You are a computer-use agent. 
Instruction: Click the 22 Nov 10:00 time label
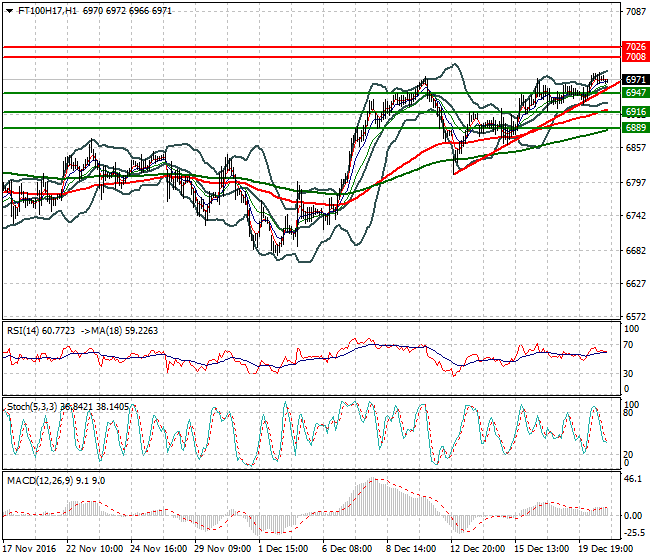click(x=95, y=549)
